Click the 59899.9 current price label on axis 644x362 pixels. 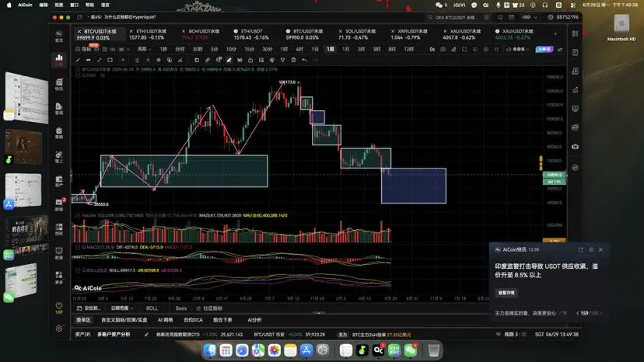[554, 175]
